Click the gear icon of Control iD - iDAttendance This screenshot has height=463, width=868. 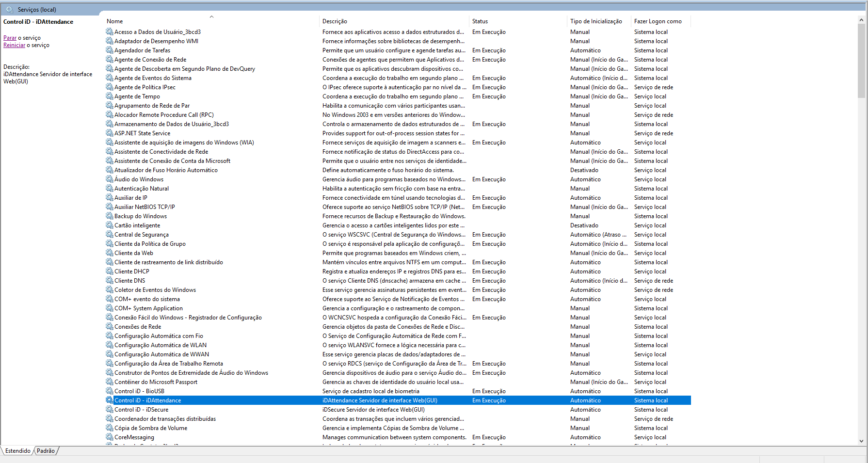coord(110,400)
